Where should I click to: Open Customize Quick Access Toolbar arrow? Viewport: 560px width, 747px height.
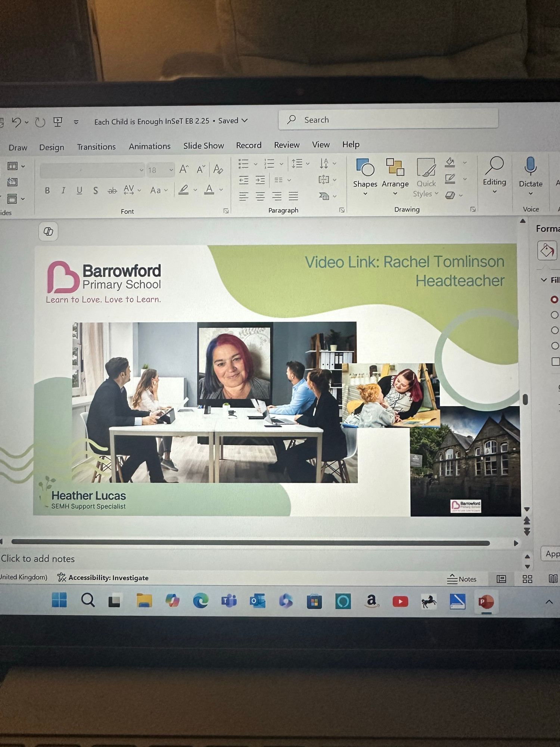(76, 122)
